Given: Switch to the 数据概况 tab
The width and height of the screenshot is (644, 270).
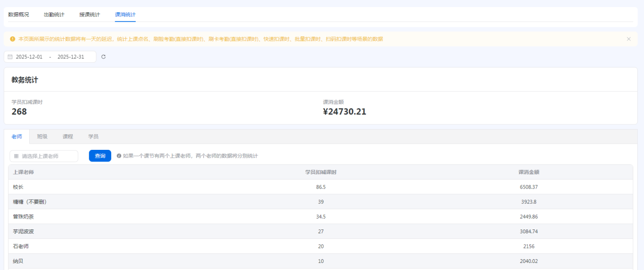Looking at the screenshot, I should point(18,15).
